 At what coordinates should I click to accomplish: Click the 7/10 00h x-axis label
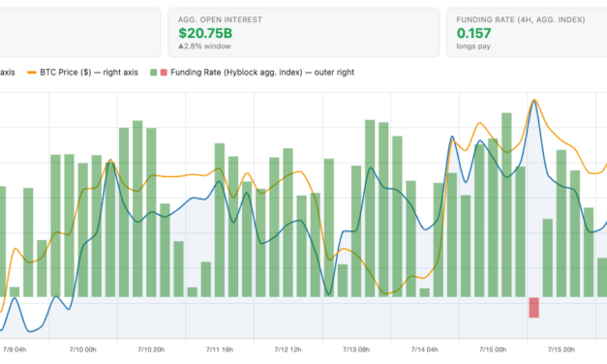[83, 349]
